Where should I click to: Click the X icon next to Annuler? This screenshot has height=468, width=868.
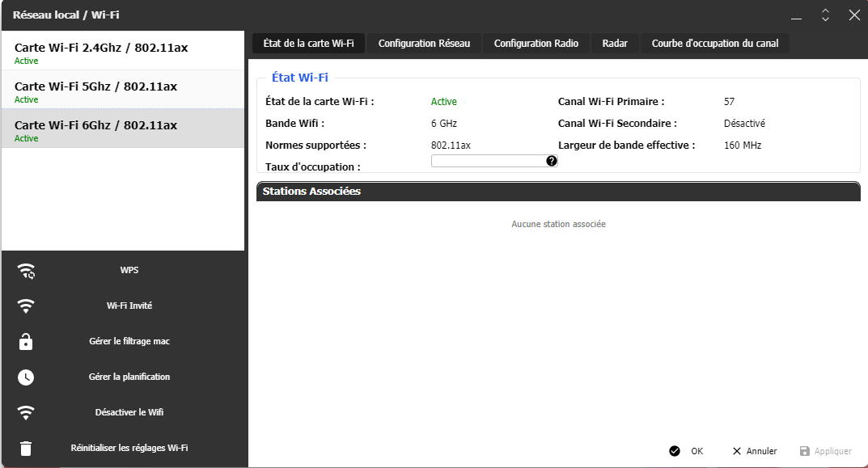coord(737,451)
